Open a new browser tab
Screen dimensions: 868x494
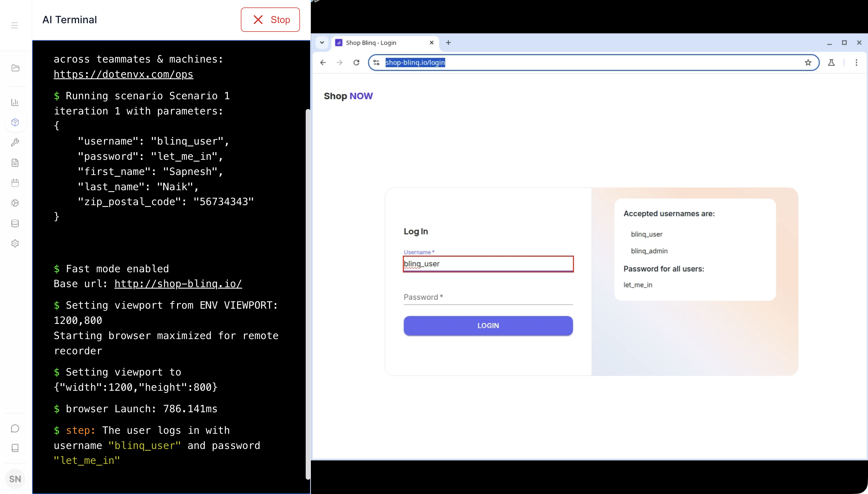[x=448, y=43]
